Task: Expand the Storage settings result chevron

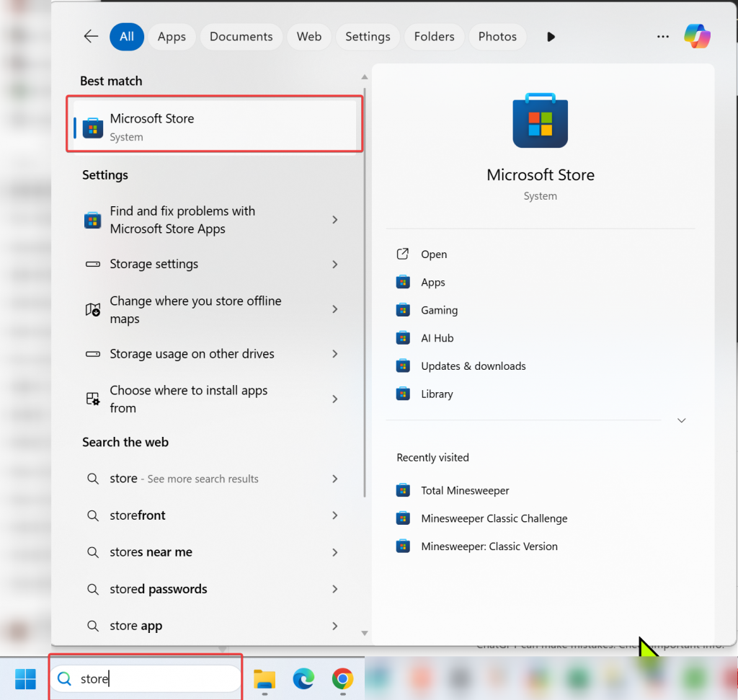Action: [335, 265]
